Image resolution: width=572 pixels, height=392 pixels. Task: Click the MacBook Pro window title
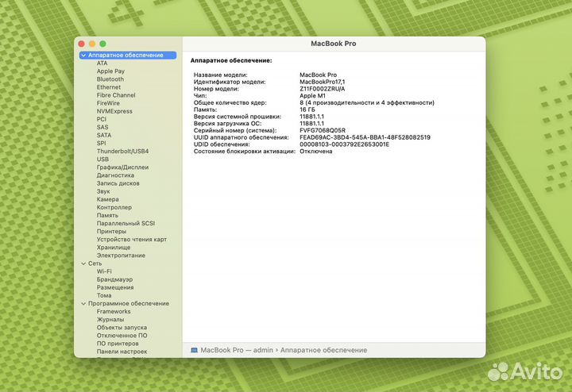pos(334,44)
